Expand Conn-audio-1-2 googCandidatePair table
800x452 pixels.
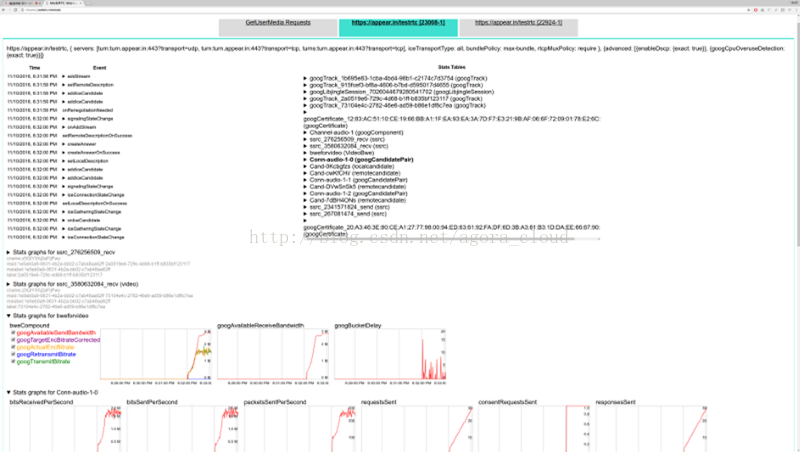(306, 194)
